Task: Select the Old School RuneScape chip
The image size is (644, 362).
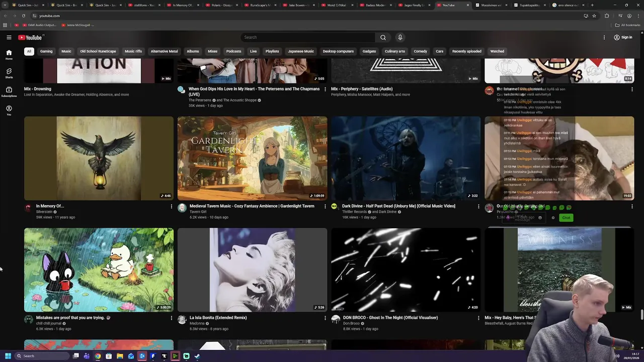Action: click(x=98, y=51)
